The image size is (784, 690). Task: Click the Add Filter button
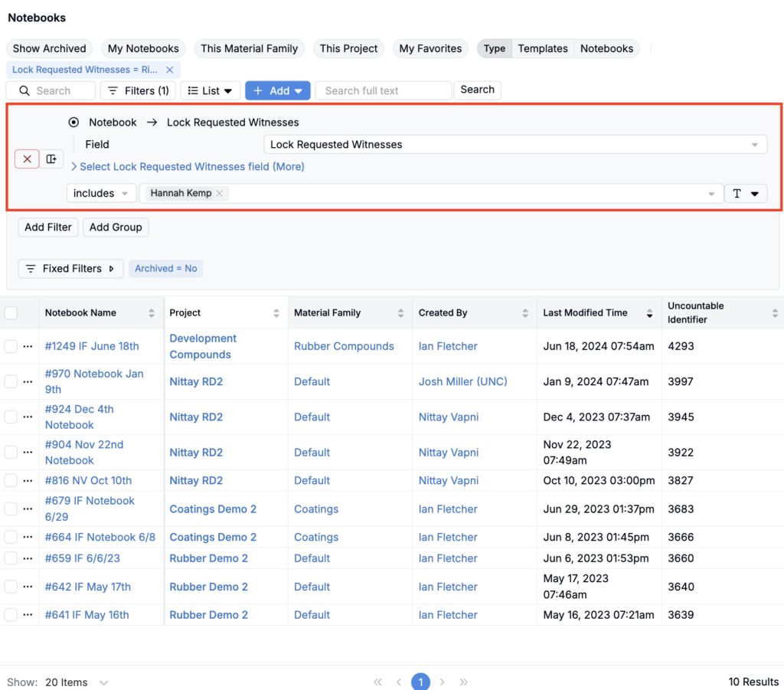click(48, 227)
